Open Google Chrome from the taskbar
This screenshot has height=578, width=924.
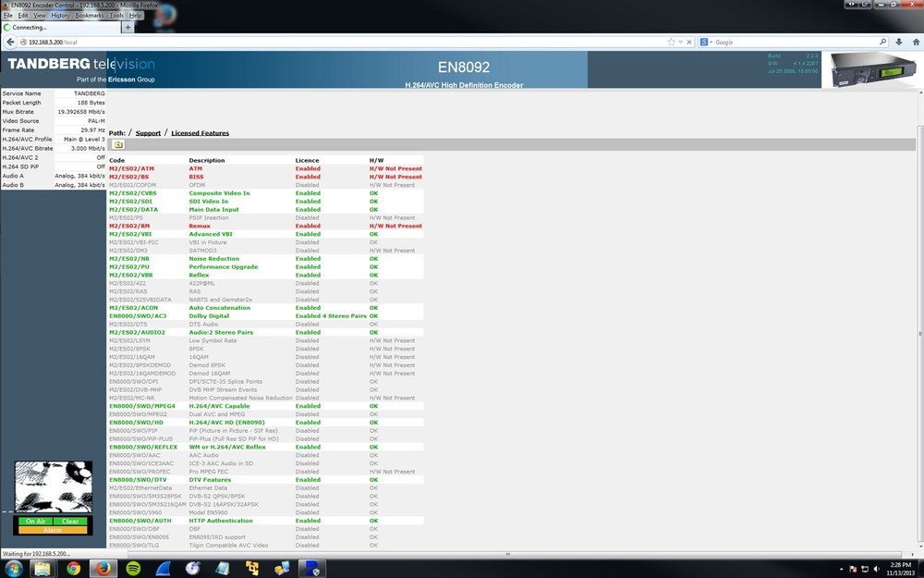click(73, 568)
